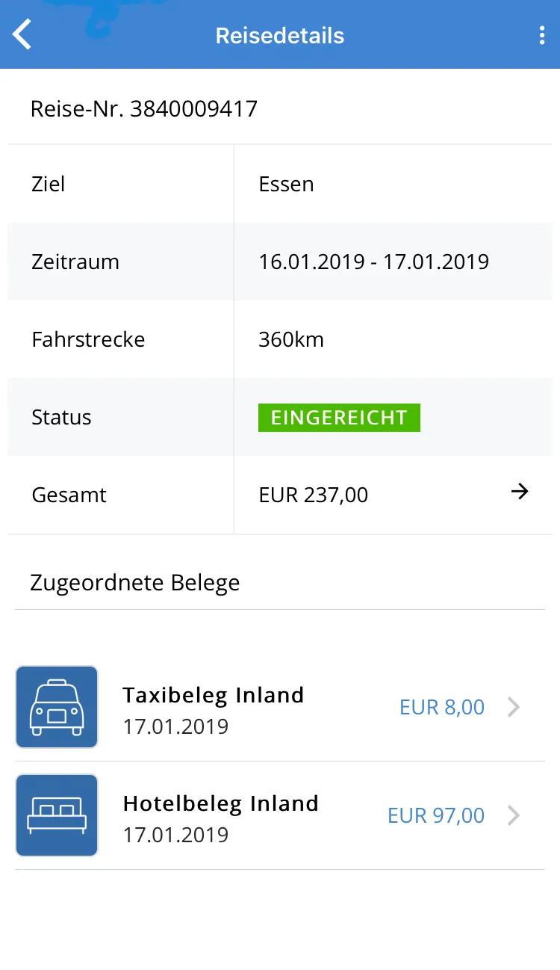Open the Reisedetails title bar
560x970 pixels.
pos(279,34)
